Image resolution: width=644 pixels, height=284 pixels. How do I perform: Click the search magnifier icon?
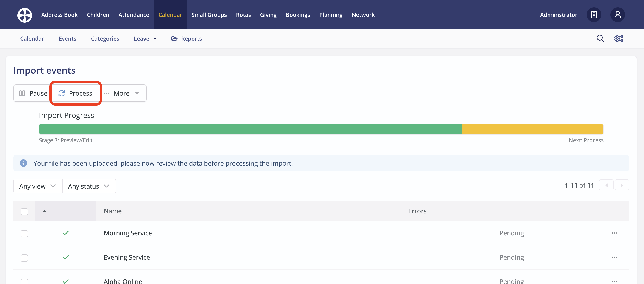[x=600, y=39]
